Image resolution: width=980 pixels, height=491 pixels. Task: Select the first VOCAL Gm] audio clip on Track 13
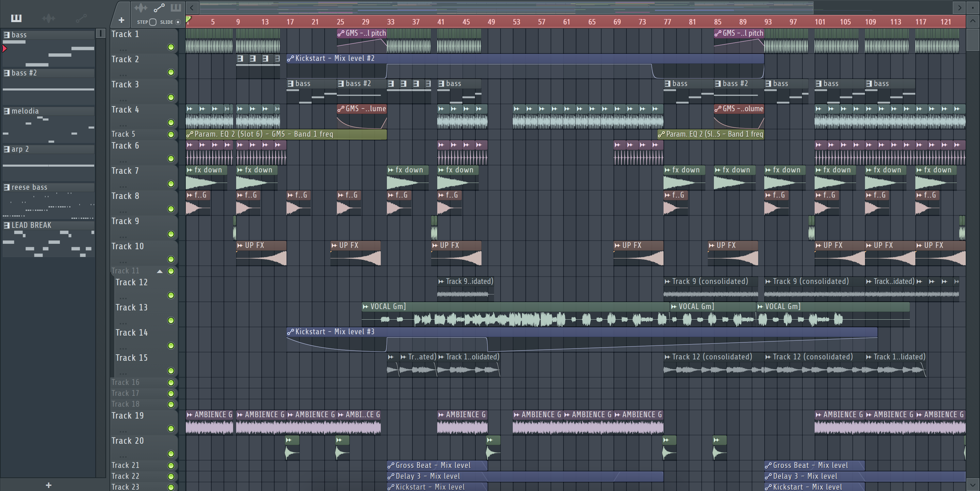pos(515,315)
